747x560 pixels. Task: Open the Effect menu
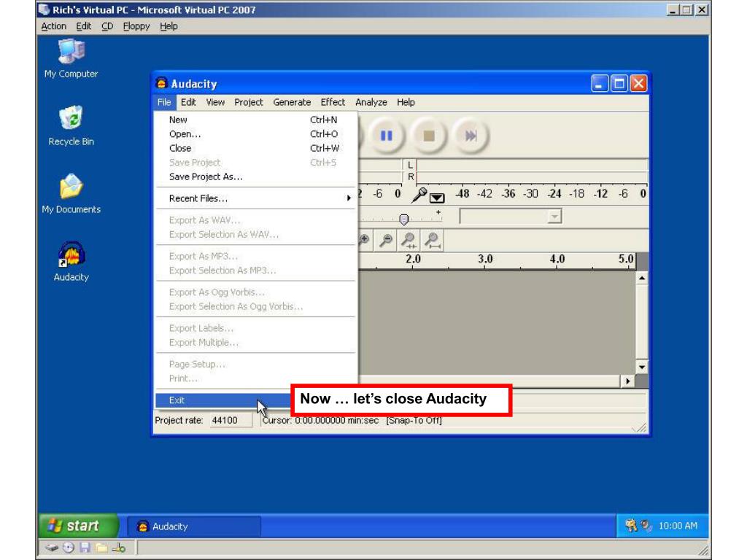(333, 102)
